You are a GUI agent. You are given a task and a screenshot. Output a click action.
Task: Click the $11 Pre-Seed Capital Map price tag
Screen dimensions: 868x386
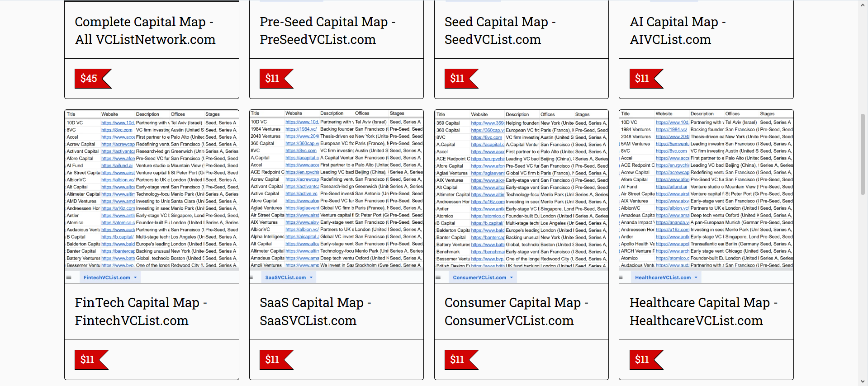pyautogui.click(x=276, y=79)
